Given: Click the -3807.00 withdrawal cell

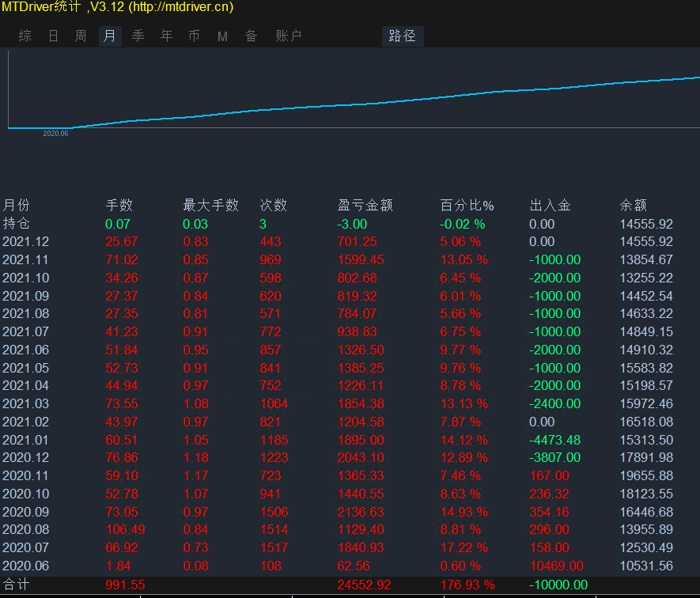Looking at the screenshot, I should point(555,457).
